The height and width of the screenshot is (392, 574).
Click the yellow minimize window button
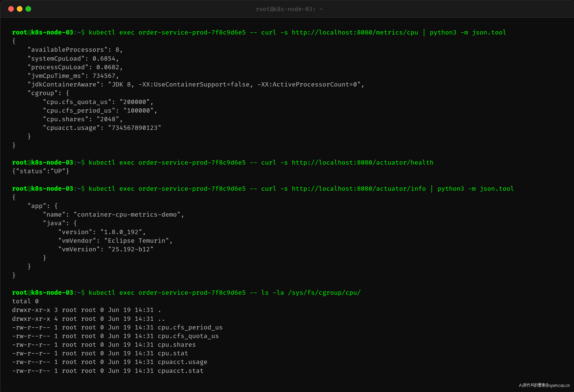[19, 9]
